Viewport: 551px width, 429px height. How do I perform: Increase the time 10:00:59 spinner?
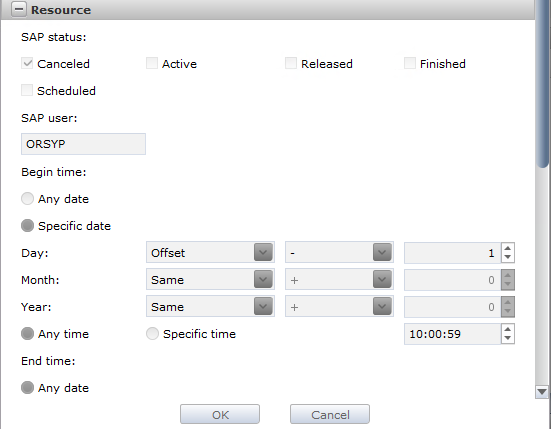tap(507, 329)
